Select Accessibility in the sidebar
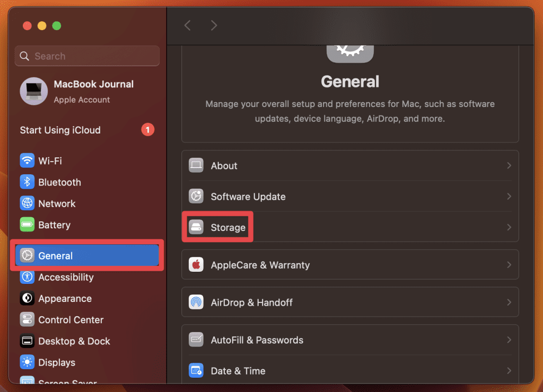Image resolution: width=543 pixels, height=392 pixels. pyautogui.click(x=87, y=277)
